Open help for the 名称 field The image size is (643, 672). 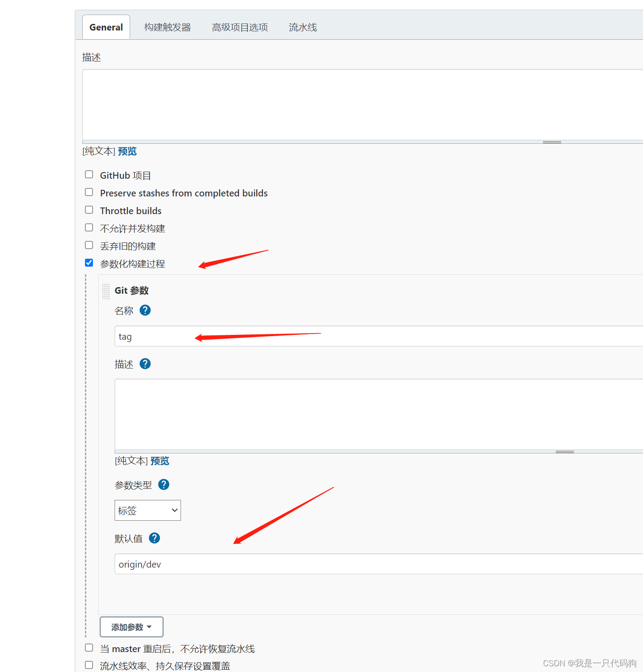(144, 310)
